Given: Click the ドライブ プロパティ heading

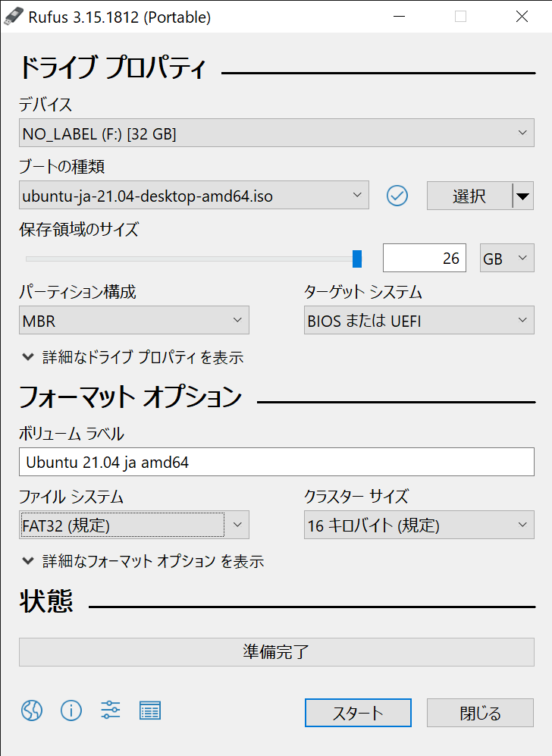Looking at the screenshot, I should pyautogui.click(x=113, y=67).
